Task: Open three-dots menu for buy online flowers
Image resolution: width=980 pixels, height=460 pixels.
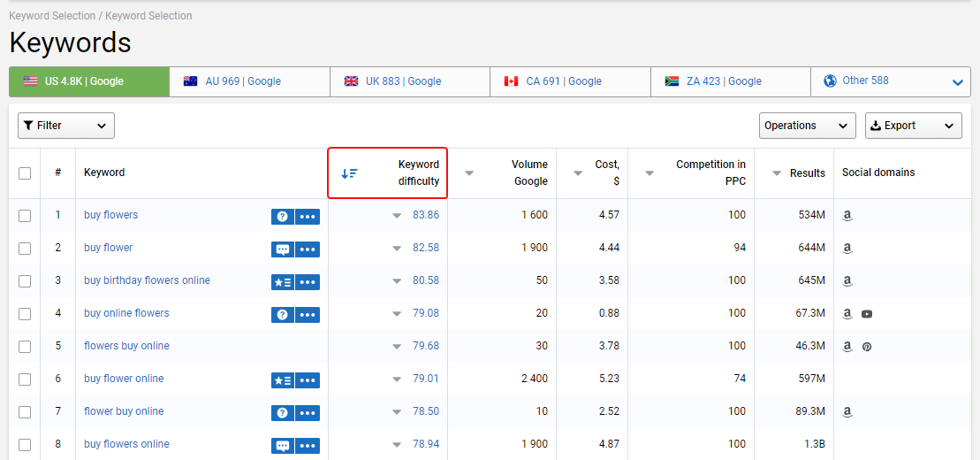Action: click(308, 315)
